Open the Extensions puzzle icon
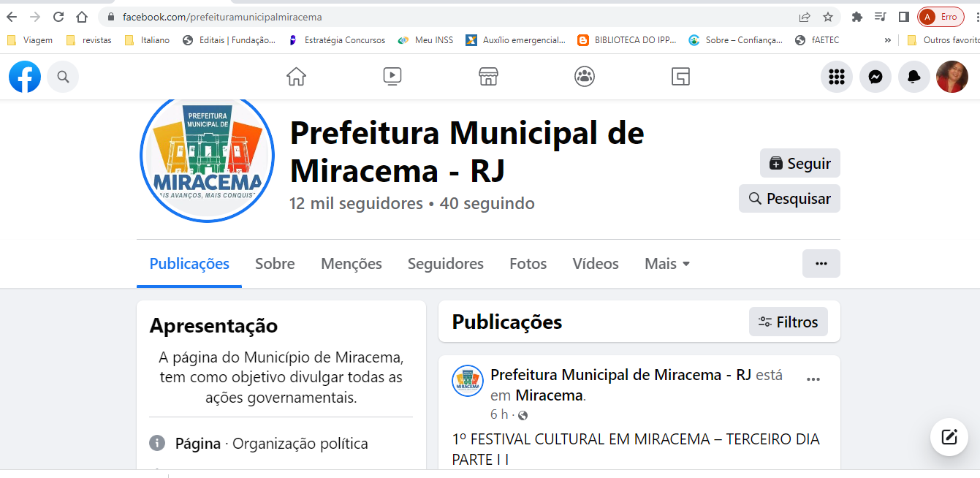Viewport: 980px width, 478px height. point(857,17)
